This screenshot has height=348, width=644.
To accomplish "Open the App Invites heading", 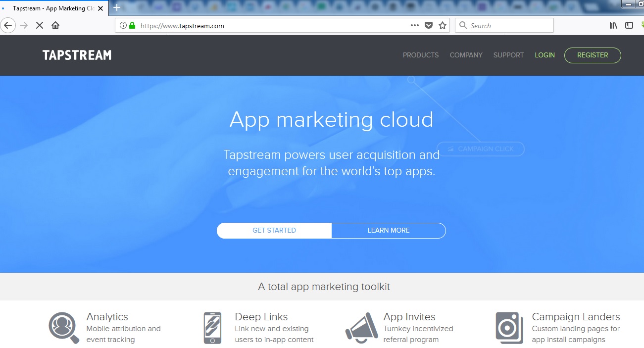I will [409, 317].
